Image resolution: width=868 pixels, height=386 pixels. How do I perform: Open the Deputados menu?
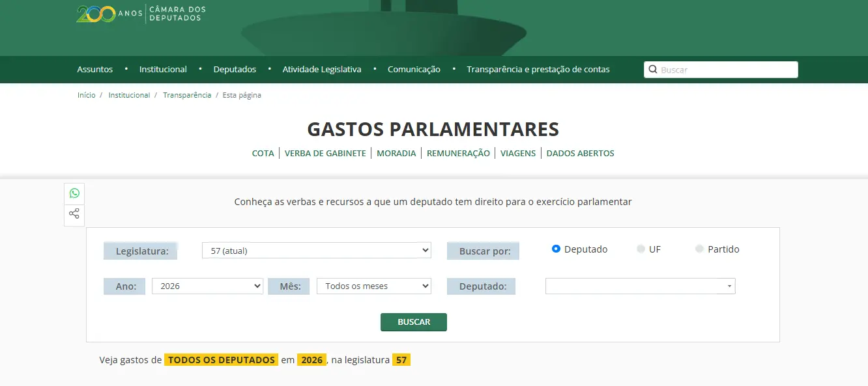(235, 70)
